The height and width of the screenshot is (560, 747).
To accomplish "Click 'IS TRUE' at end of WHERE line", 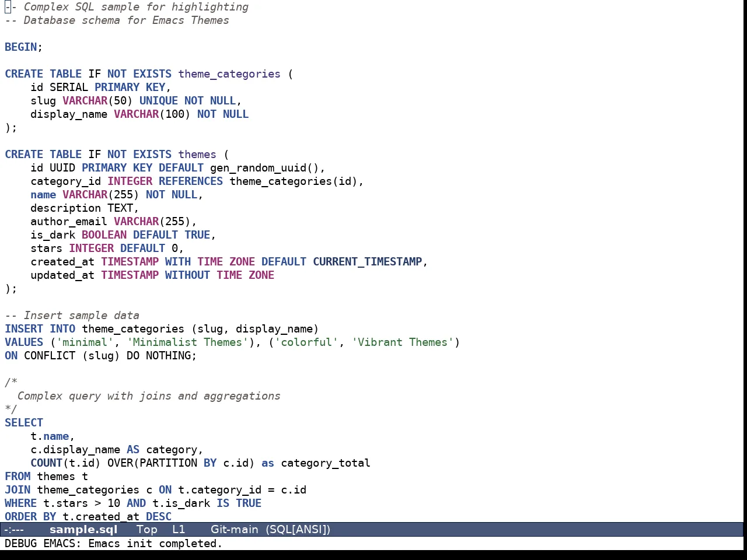I will point(239,503).
